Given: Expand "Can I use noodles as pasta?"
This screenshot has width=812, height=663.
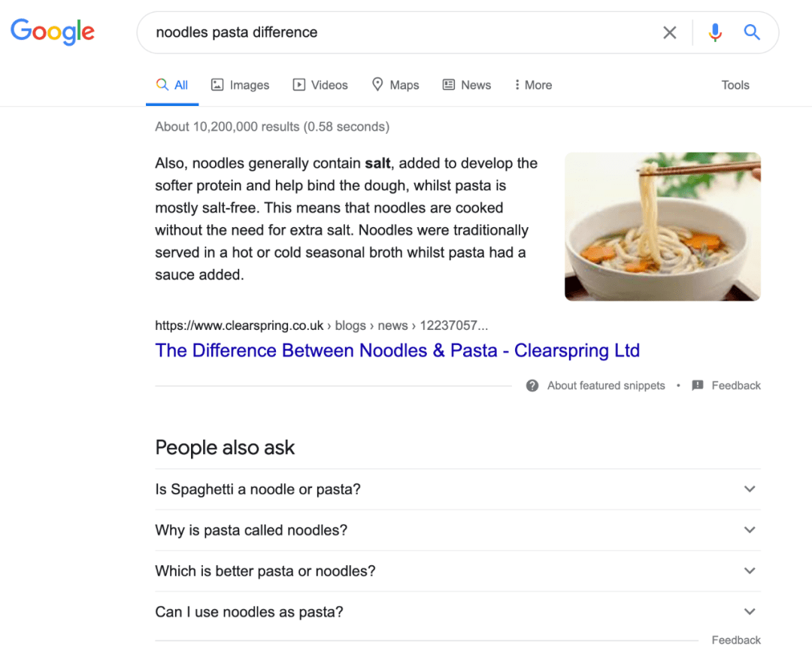Looking at the screenshot, I should [x=458, y=612].
